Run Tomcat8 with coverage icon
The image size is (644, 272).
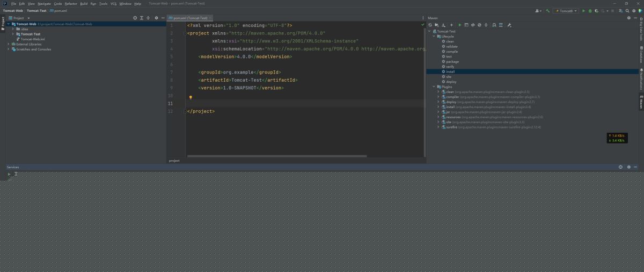pyautogui.click(x=596, y=11)
